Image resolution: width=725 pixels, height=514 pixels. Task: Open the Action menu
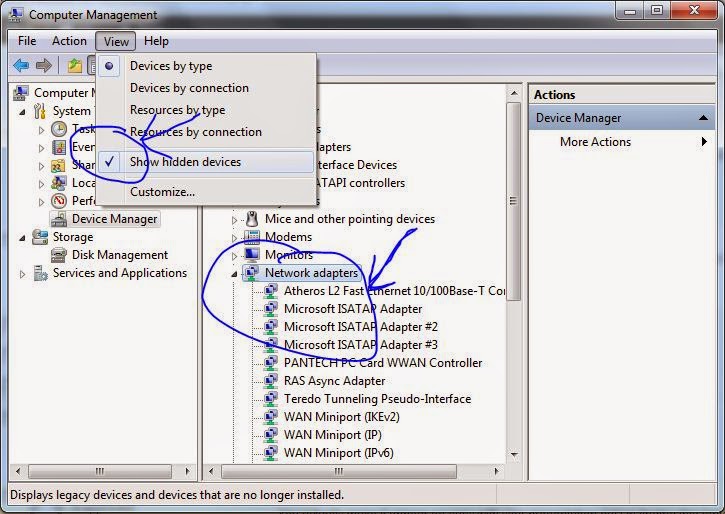click(69, 41)
